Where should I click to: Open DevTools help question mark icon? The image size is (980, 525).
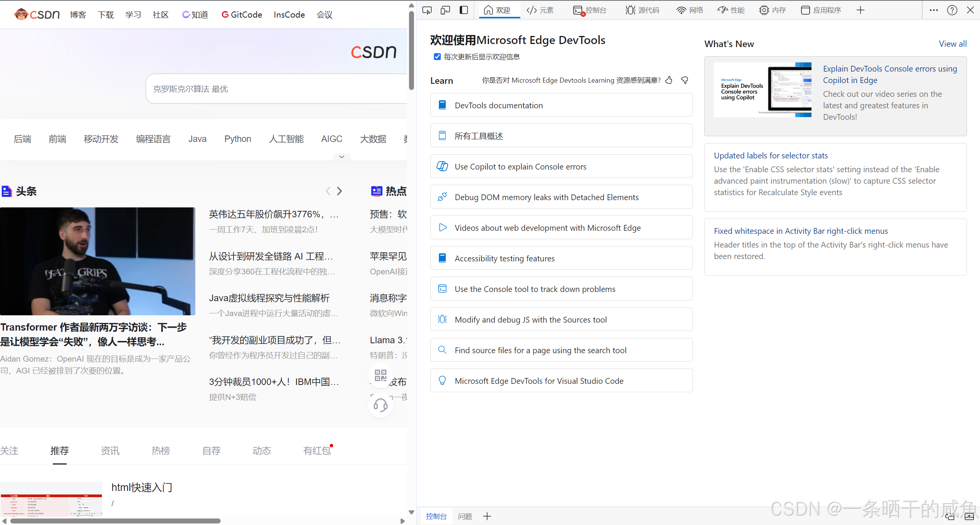tap(952, 10)
